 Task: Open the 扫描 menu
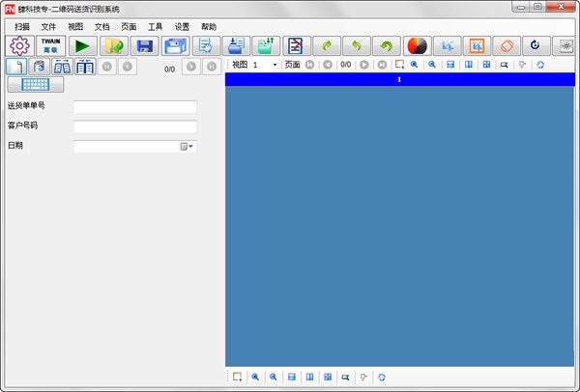[x=22, y=26]
